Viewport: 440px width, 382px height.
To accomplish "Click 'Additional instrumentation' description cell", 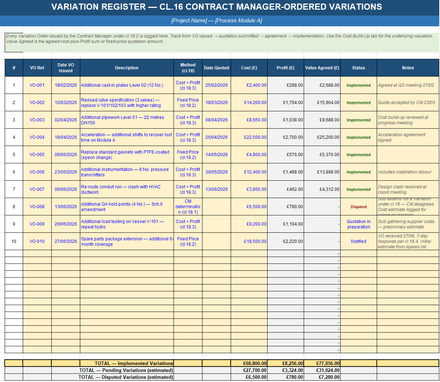I will click(127, 172).
